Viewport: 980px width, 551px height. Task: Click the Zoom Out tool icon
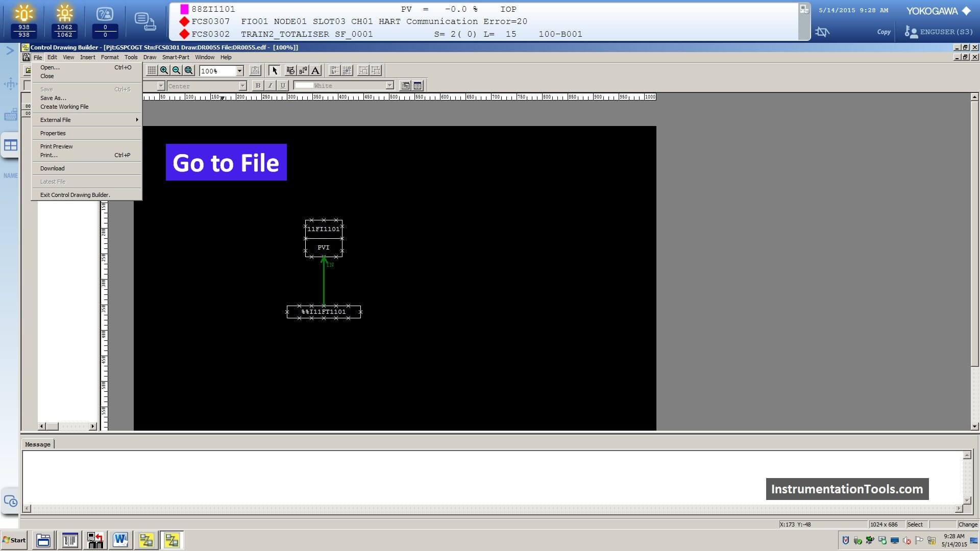click(x=176, y=70)
